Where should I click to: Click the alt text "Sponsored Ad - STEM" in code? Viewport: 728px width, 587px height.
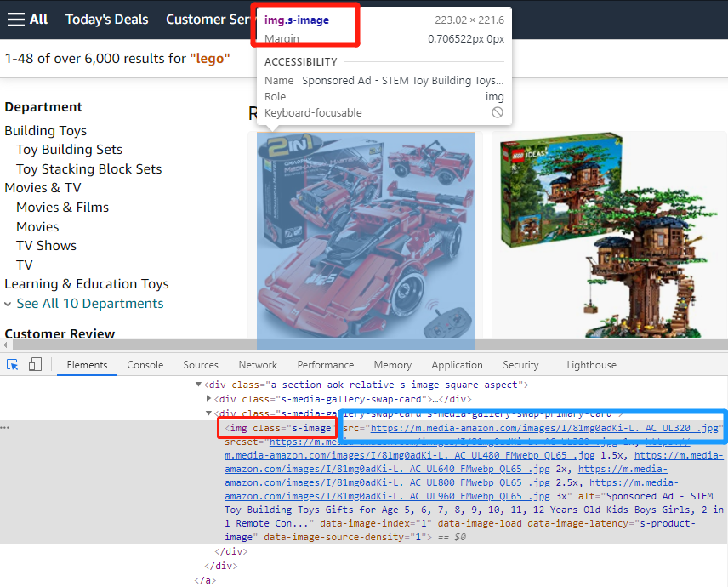pyautogui.click(x=659, y=496)
